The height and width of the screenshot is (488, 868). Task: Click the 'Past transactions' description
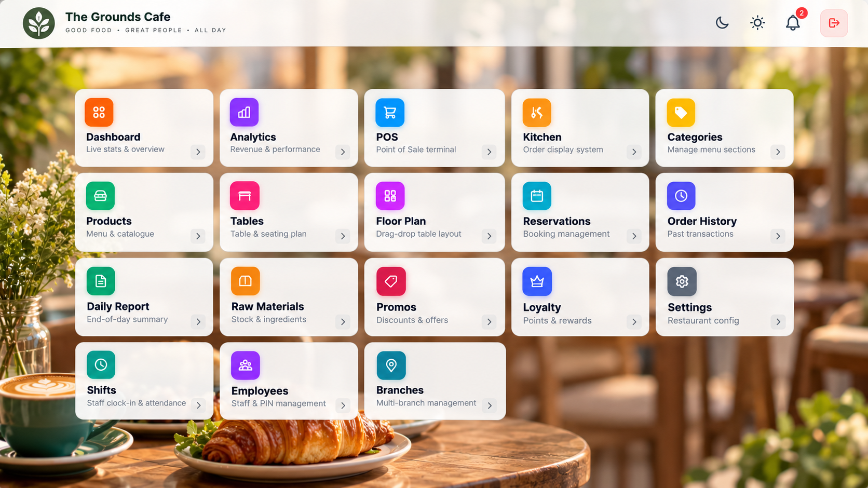[x=700, y=234]
